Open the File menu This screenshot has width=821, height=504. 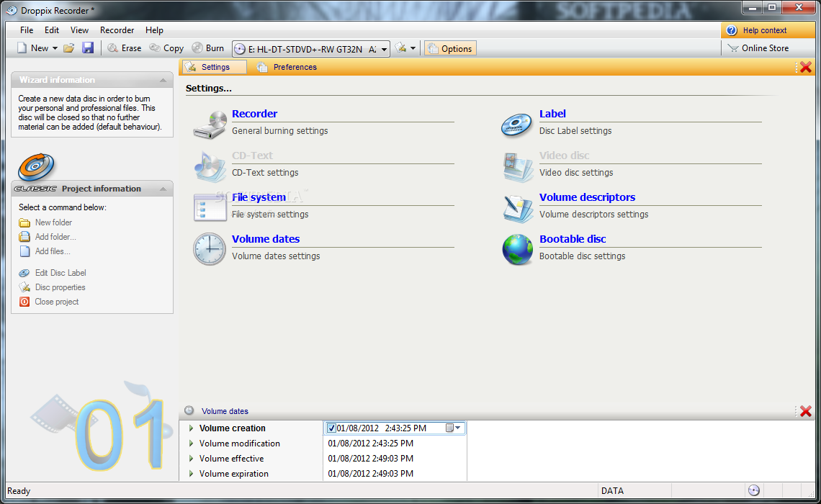pos(26,30)
